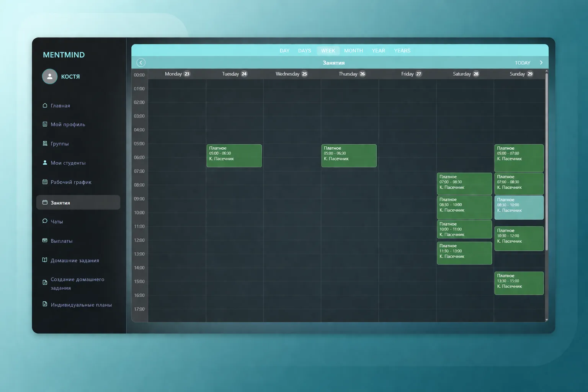Switch calendar to DAY view

[x=284, y=51]
